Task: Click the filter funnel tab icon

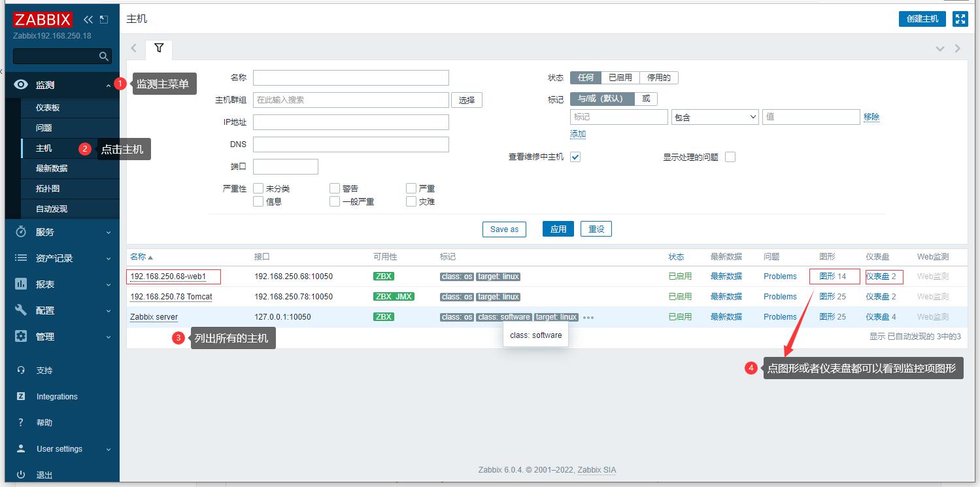Action: 159,48
